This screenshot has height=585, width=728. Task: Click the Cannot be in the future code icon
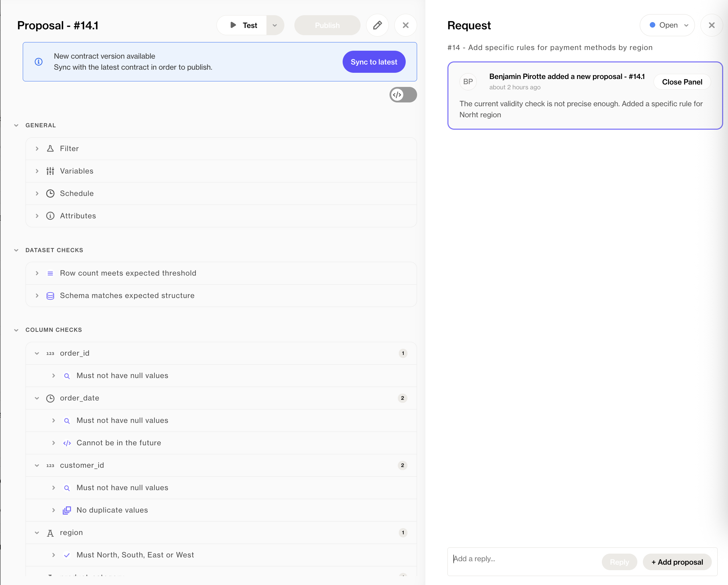click(67, 443)
